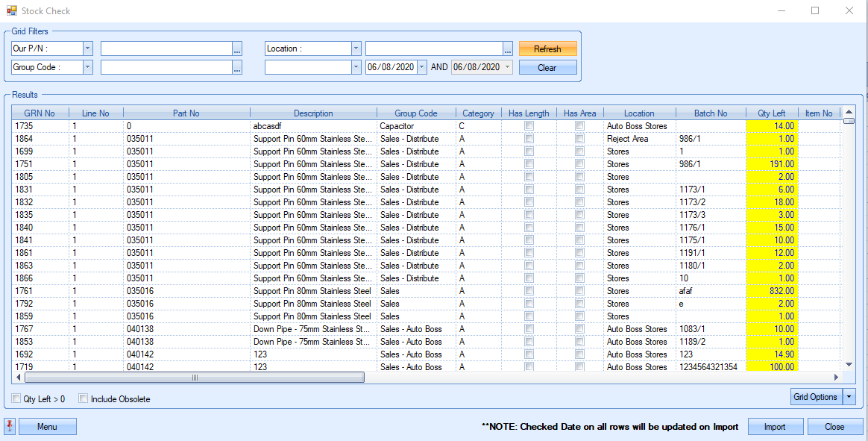
Task: Sort by the Part No column header
Action: coord(186,113)
